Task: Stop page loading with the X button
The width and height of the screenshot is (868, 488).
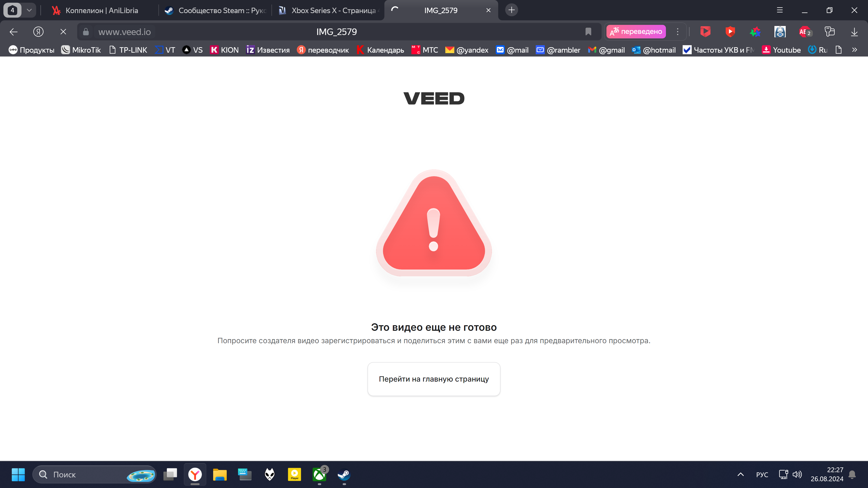Action: tap(63, 32)
